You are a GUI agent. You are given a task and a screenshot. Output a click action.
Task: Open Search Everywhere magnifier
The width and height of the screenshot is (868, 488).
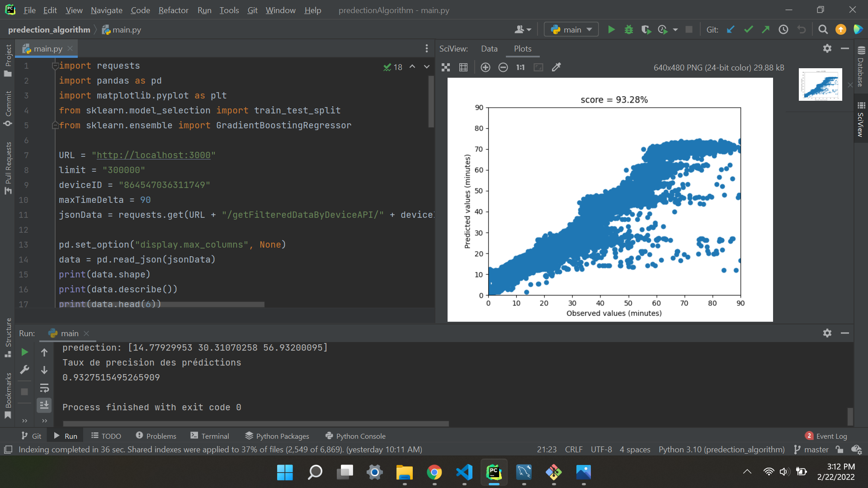coord(823,29)
